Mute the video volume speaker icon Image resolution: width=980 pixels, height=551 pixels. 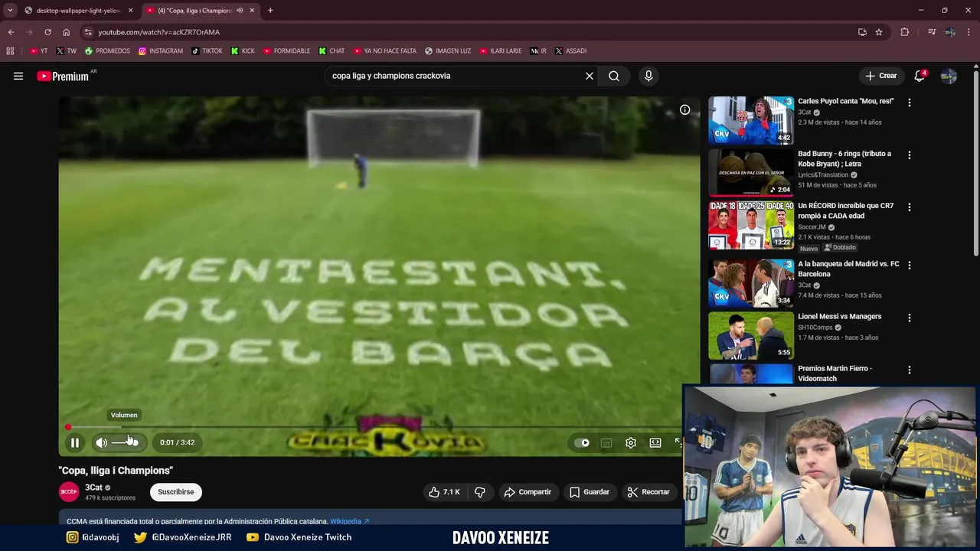(101, 442)
